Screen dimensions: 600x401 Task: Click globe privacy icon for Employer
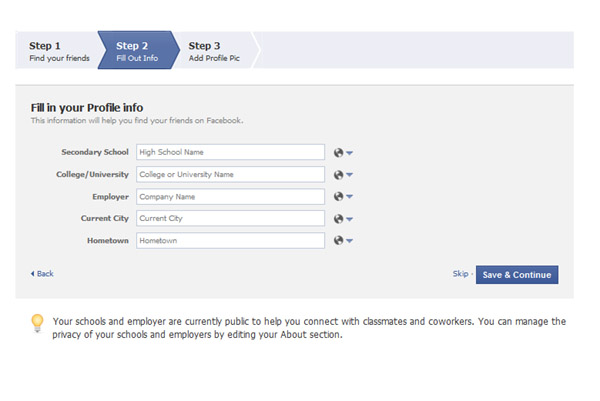(x=338, y=196)
